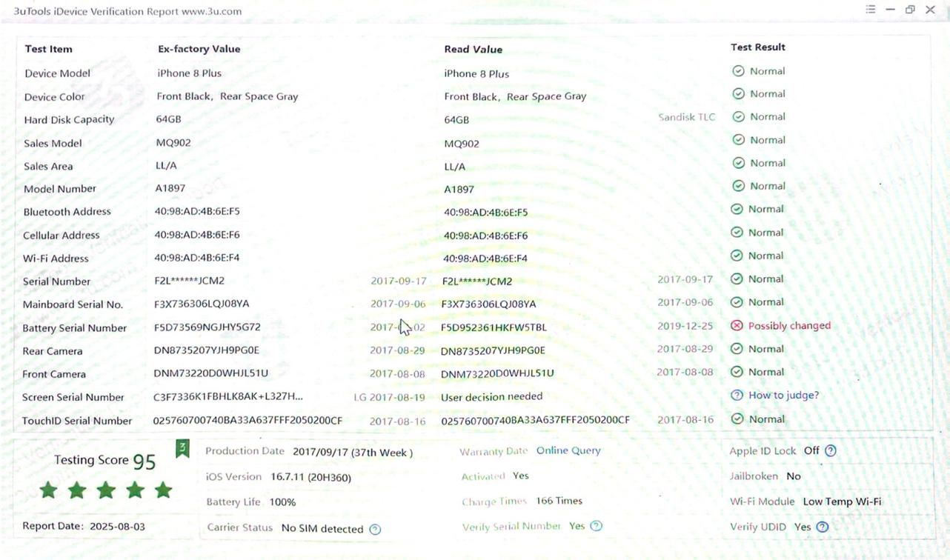The image size is (950, 560).
Task: Click the LG 2017-08-19 screen date
Action: point(390,397)
